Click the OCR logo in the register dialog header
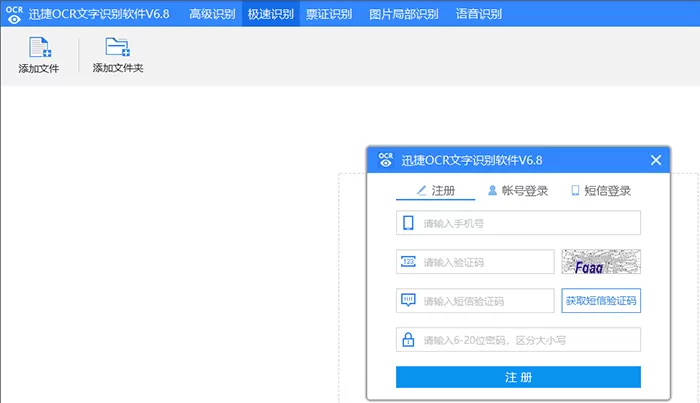700x403 pixels. [385, 160]
